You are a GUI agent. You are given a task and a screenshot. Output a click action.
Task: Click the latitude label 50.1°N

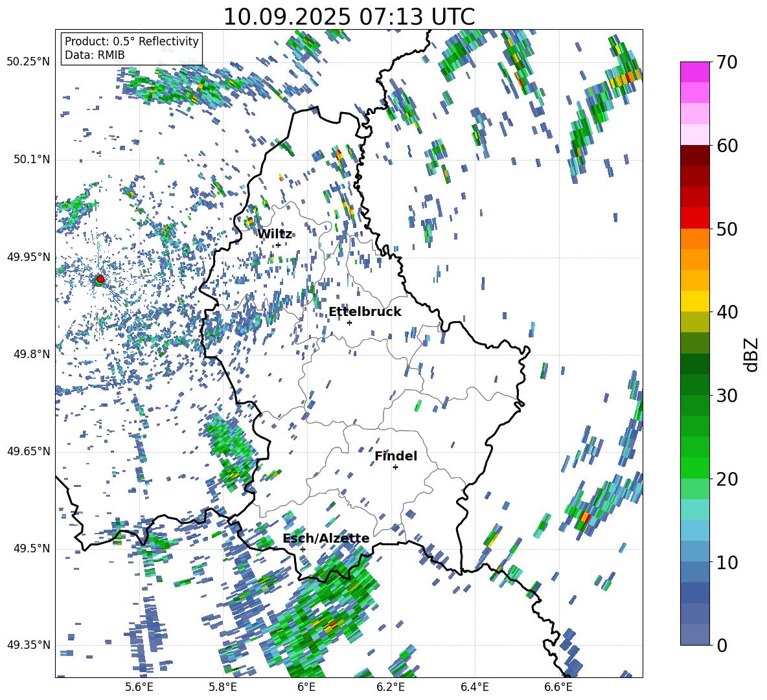[31, 159]
